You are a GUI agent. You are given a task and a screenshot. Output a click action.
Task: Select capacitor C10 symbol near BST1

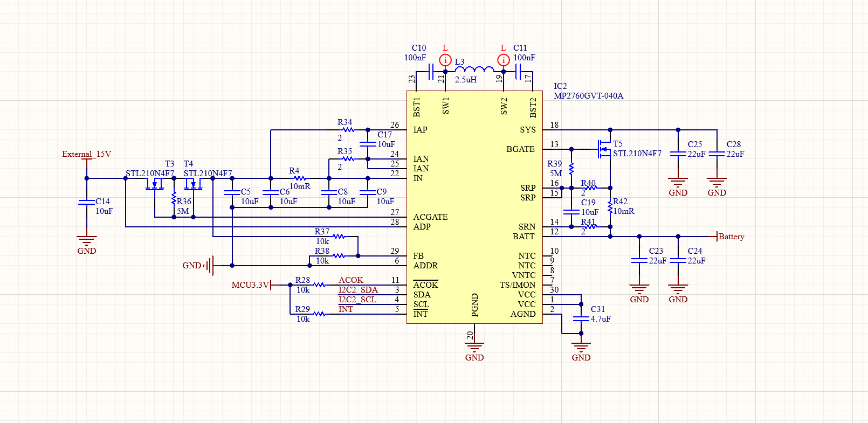(x=431, y=71)
